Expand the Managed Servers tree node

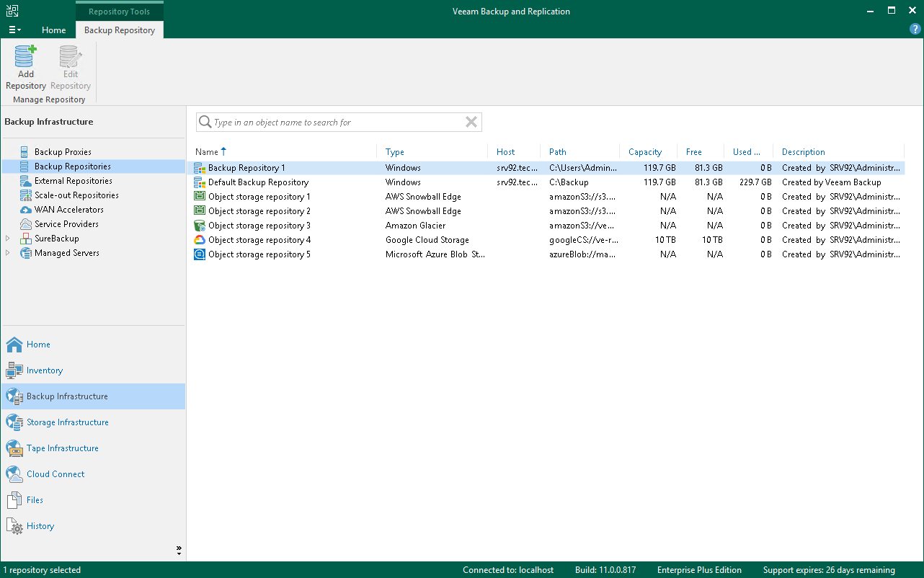pos(8,253)
